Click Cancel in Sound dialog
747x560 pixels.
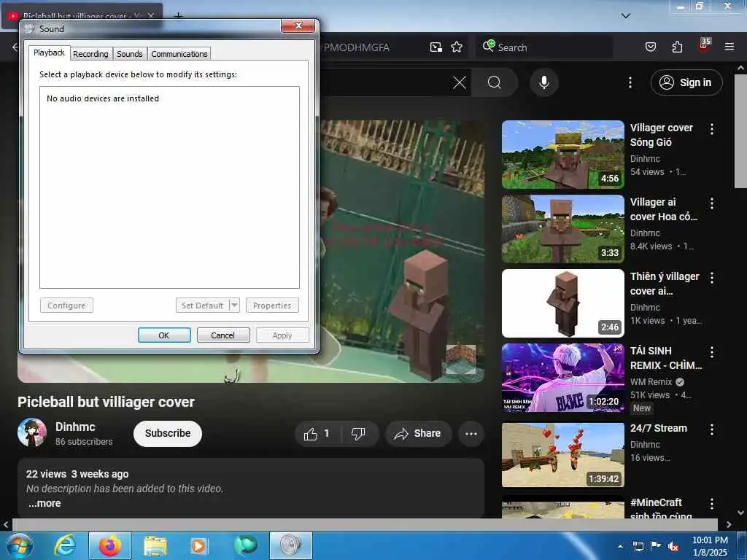(223, 335)
